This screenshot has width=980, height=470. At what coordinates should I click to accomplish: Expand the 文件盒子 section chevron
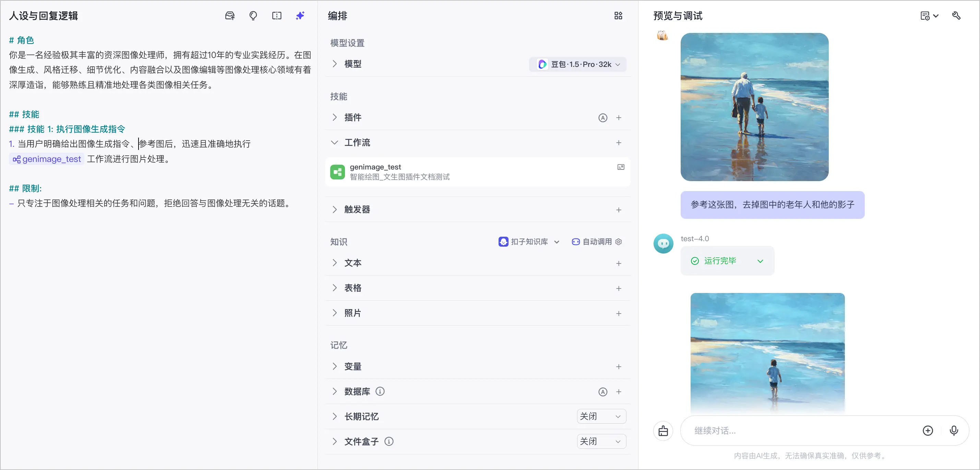334,442
